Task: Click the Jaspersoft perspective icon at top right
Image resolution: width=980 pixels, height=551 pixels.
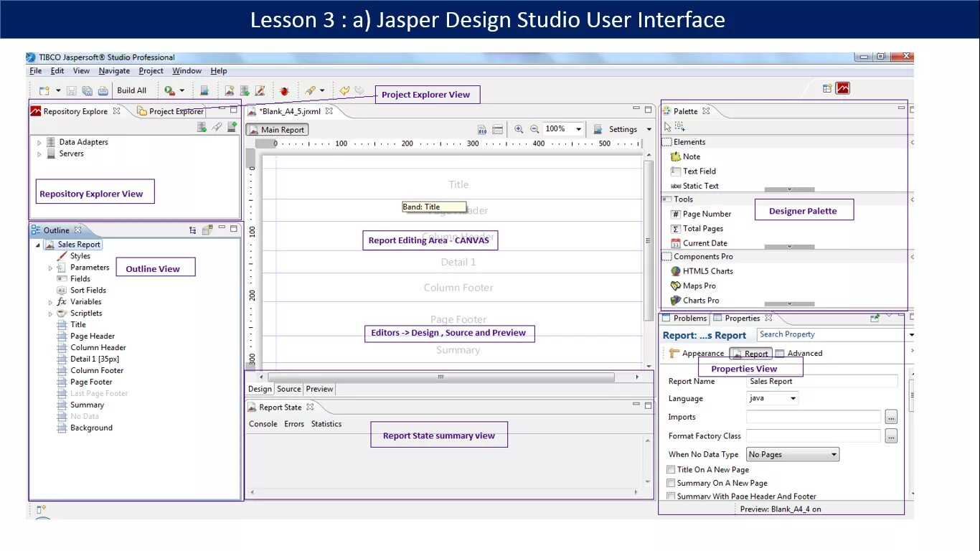Action: [843, 88]
